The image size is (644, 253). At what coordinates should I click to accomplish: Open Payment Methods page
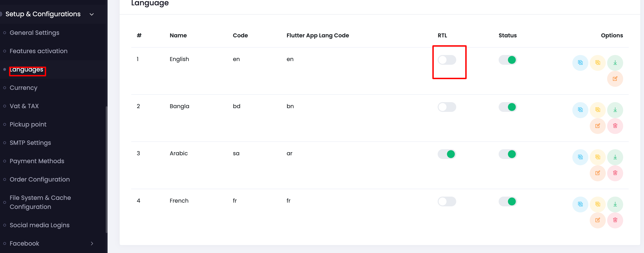(37, 161)
